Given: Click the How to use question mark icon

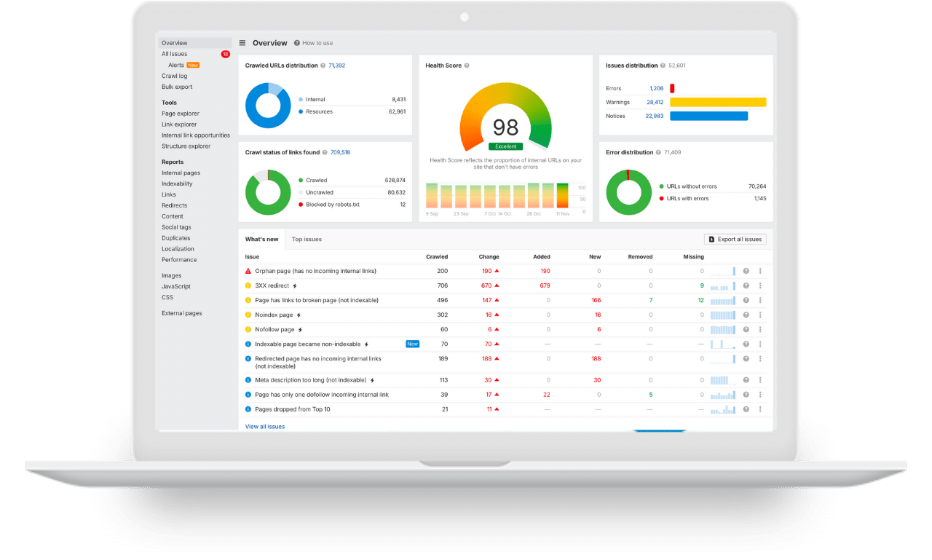Looking at the screenshot, I should click(296, 43).
